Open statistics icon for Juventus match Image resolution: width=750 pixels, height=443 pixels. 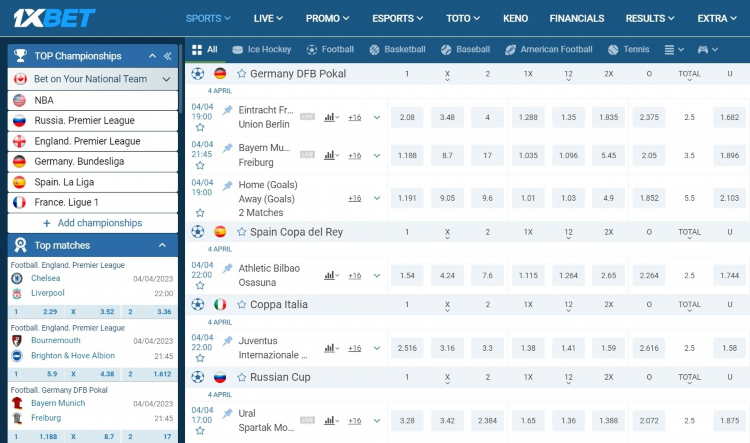pyautogui.click(x=331, y=348)
